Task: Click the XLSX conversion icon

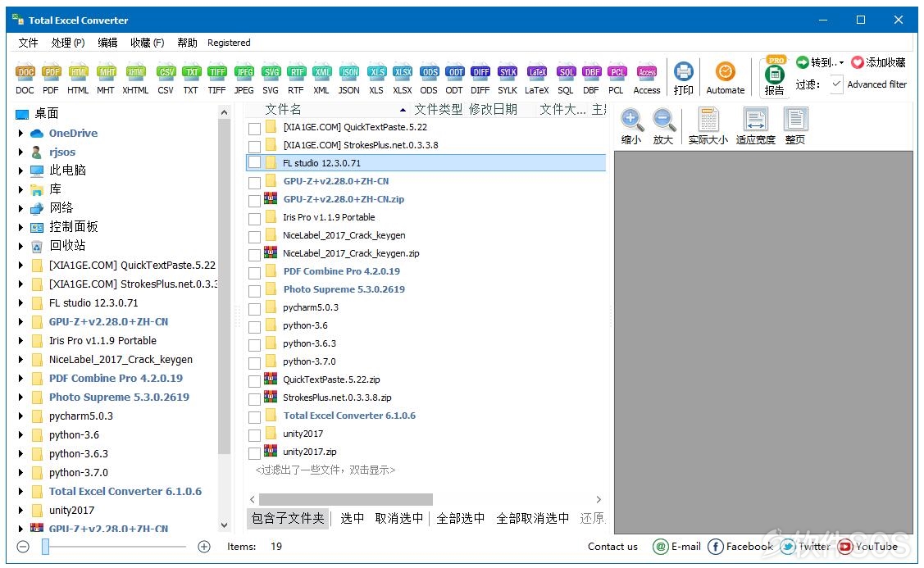Action: click(x=403, y=79)
